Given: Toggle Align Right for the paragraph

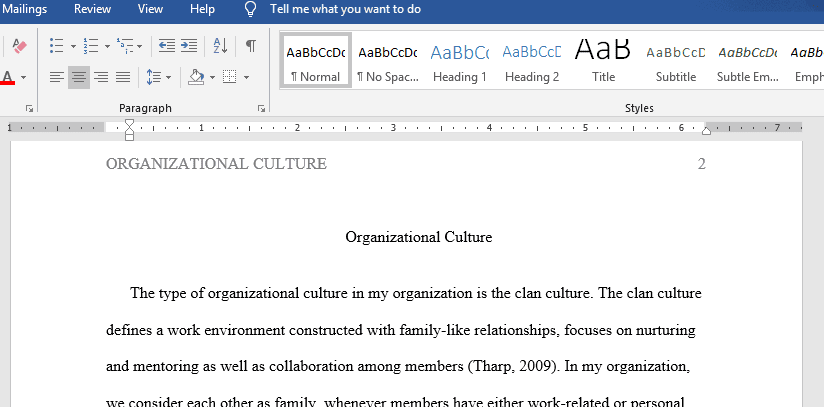Looking at the screenshot, I should click(x=101, y=78).
